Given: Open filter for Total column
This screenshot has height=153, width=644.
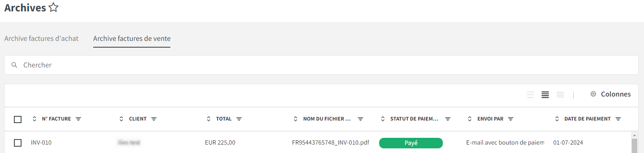Looking at the screenshot, I should 239,119.
